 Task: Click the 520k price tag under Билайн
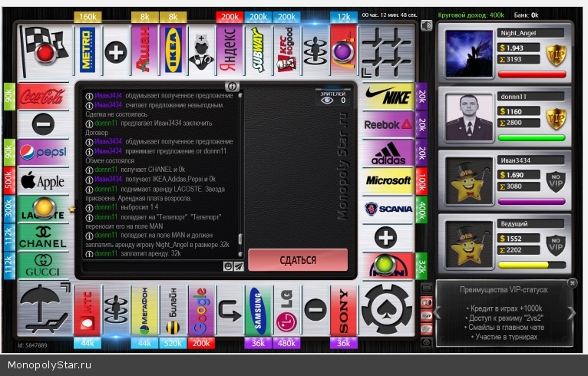[173, 343]
